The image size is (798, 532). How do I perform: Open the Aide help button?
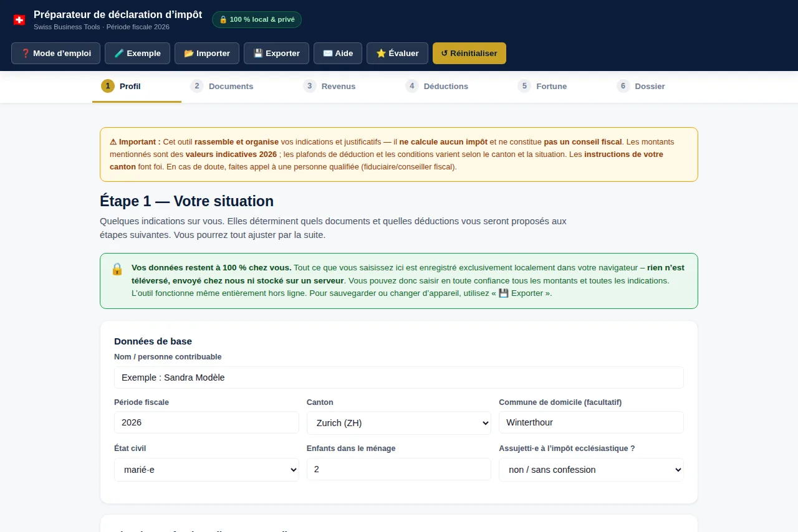pyautogui.click(x=338, y=53)
